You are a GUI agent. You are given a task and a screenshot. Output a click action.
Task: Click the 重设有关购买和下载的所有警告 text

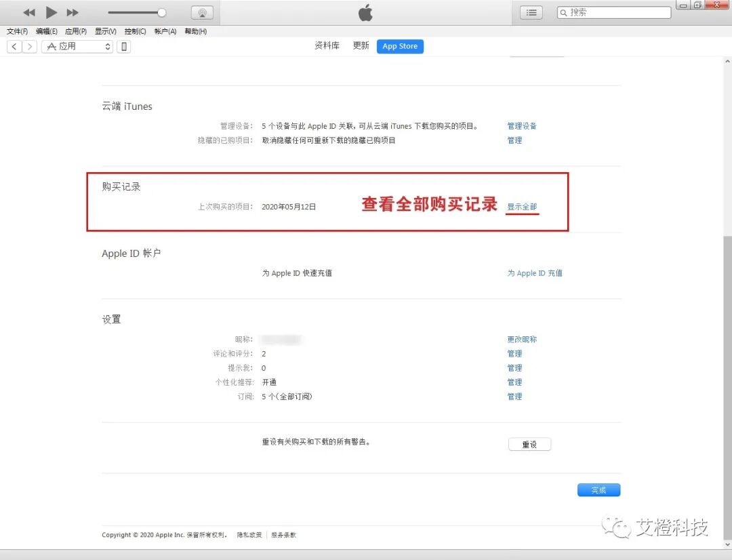(316, 442)
